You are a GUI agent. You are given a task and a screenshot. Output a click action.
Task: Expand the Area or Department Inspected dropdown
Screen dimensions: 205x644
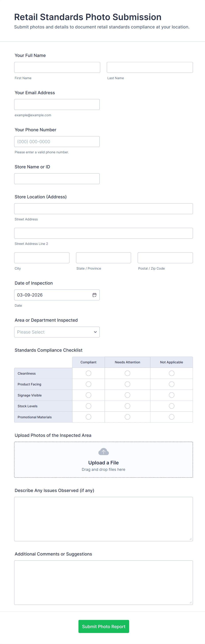click(57, 332)
